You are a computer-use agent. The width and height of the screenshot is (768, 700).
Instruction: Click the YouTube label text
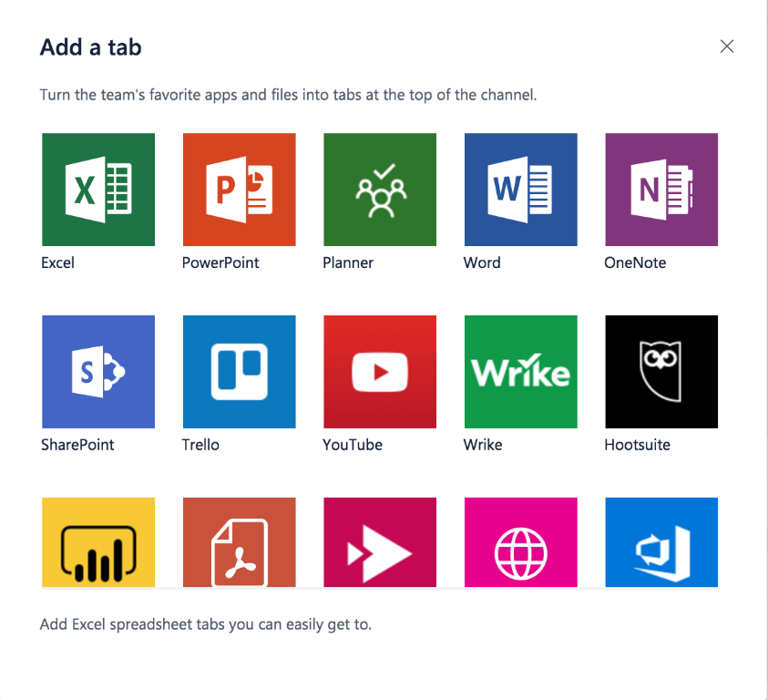353,445
